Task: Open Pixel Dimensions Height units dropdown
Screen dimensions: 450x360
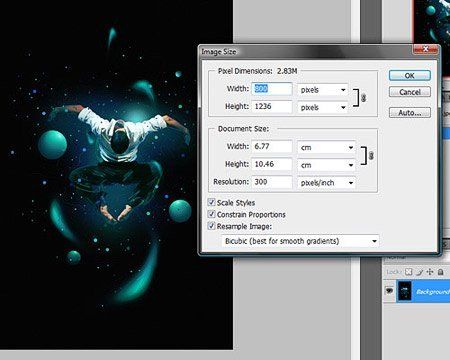Action: (x=323, y=107)
